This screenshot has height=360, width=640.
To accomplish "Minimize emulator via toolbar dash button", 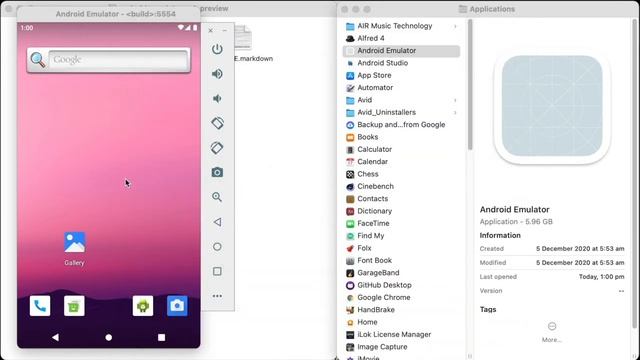I will pyautogui.click(x=224, y=31).
